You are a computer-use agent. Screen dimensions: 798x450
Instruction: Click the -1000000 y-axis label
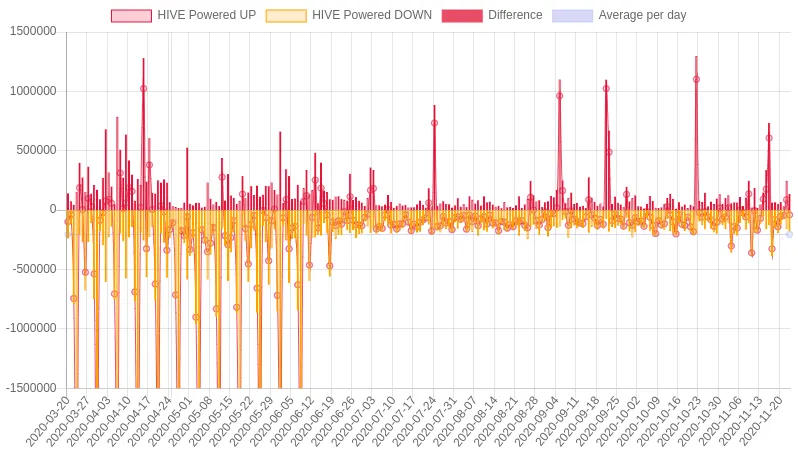pos(31,328)
